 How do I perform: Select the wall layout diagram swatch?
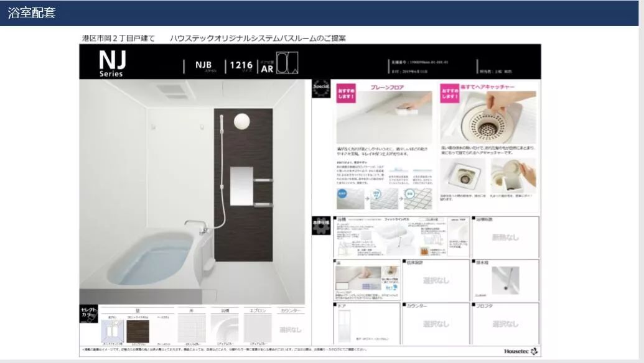(113, 331)
